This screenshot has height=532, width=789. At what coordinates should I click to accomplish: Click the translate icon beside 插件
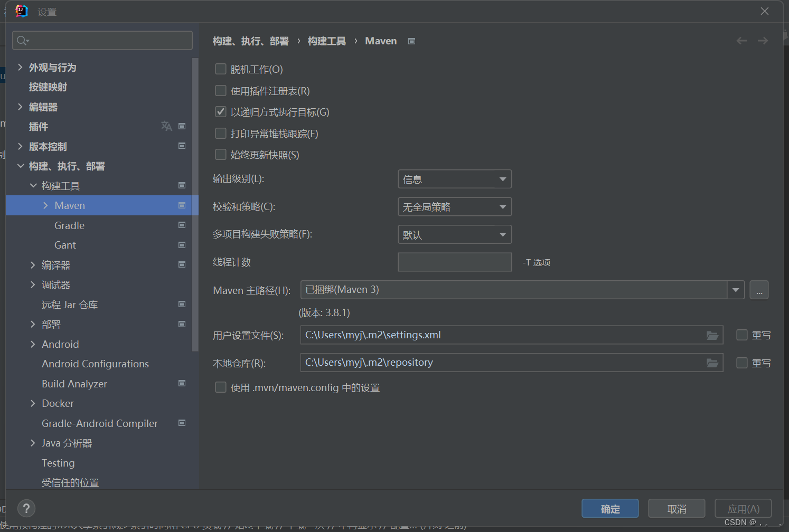166,126
